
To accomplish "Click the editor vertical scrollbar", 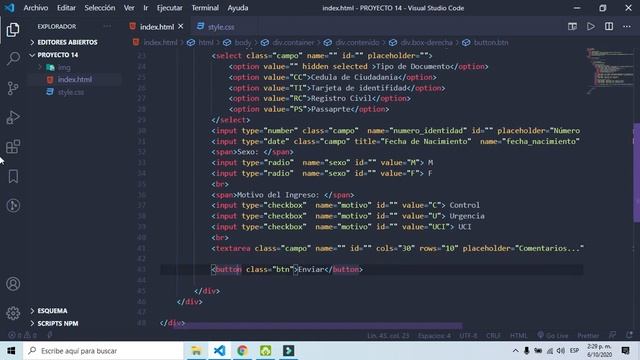I will (636, 173).
